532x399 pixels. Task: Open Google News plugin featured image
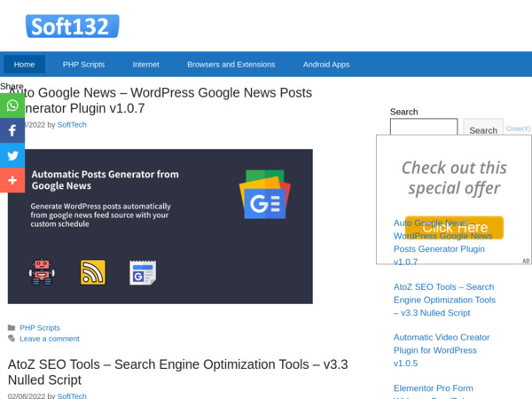[x=160, y=226]
